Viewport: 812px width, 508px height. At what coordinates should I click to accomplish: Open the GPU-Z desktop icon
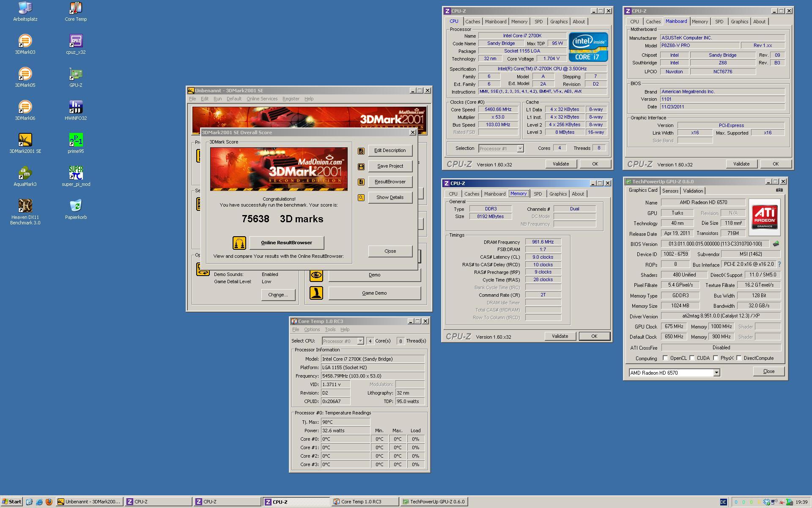(76, 77)
